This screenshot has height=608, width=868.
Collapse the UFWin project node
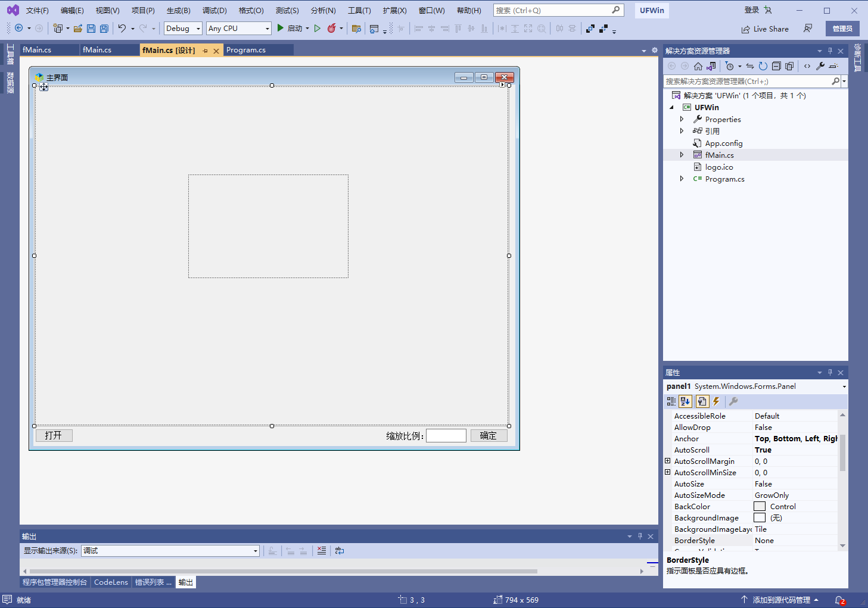pos(672,108)
